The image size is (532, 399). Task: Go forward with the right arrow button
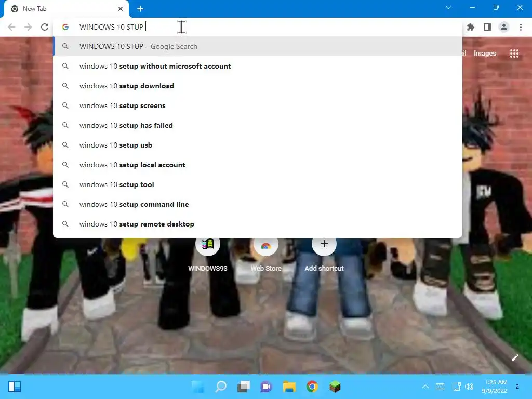(28, 27)
